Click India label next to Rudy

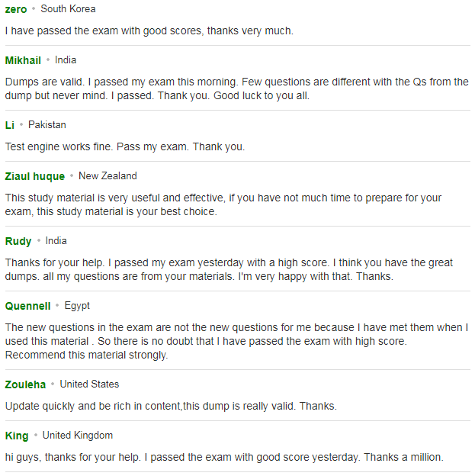[56, 241]
